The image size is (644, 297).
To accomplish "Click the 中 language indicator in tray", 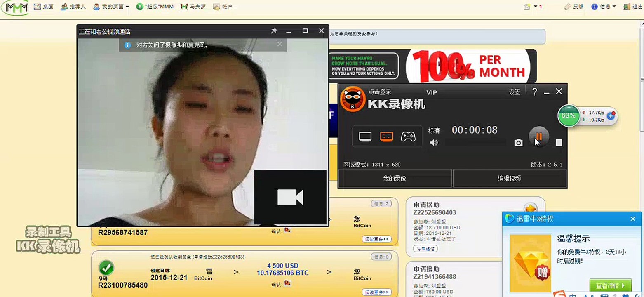I will pyautogui.click(x=573, y=295).
